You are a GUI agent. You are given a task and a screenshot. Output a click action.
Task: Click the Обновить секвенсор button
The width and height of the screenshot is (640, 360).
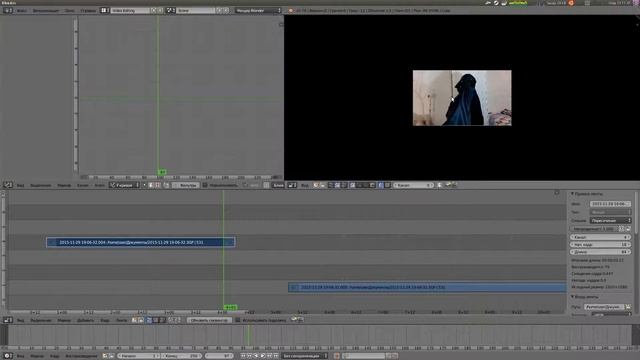coord(209,320)
